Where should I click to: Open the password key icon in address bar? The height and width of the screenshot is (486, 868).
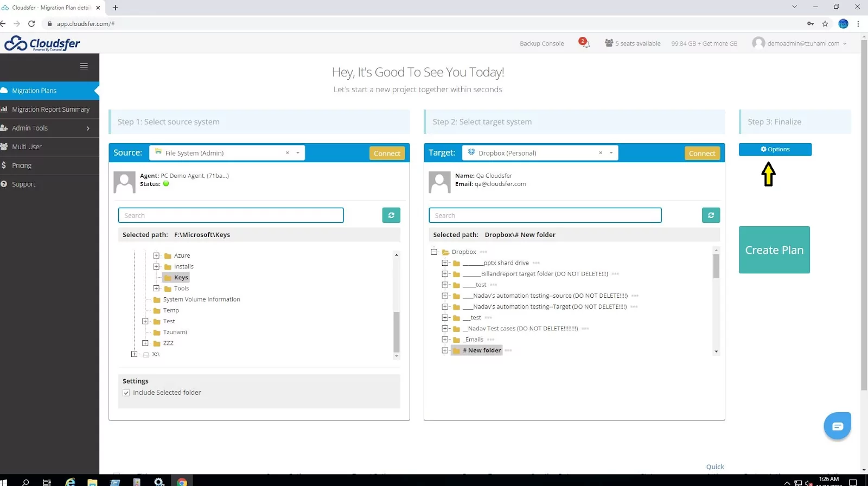810,23
